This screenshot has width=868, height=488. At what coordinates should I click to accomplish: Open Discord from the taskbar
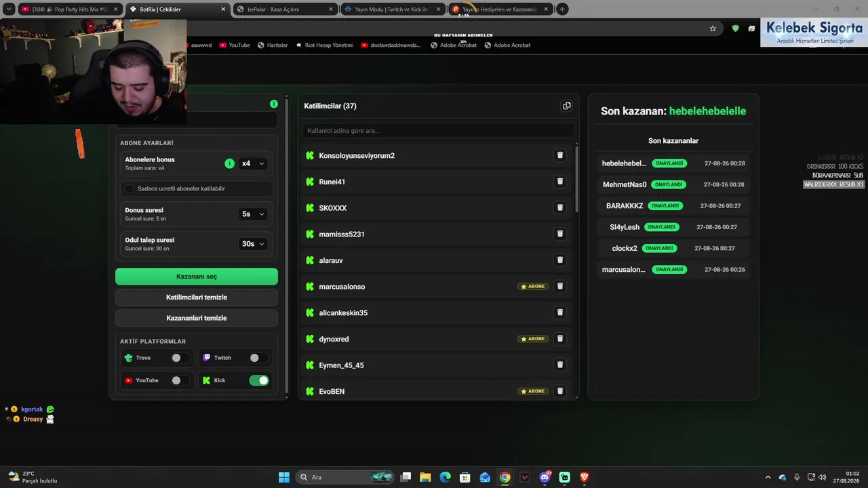click(x=545, y=477)
